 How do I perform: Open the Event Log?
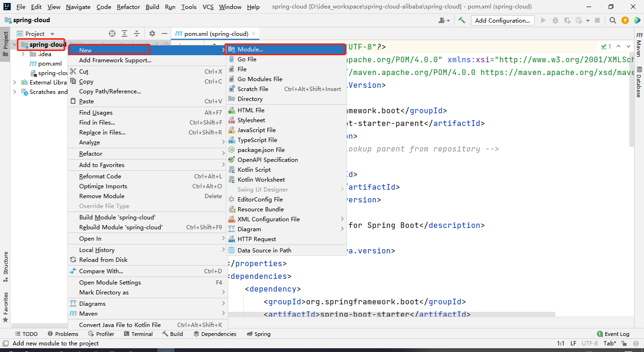613,334
